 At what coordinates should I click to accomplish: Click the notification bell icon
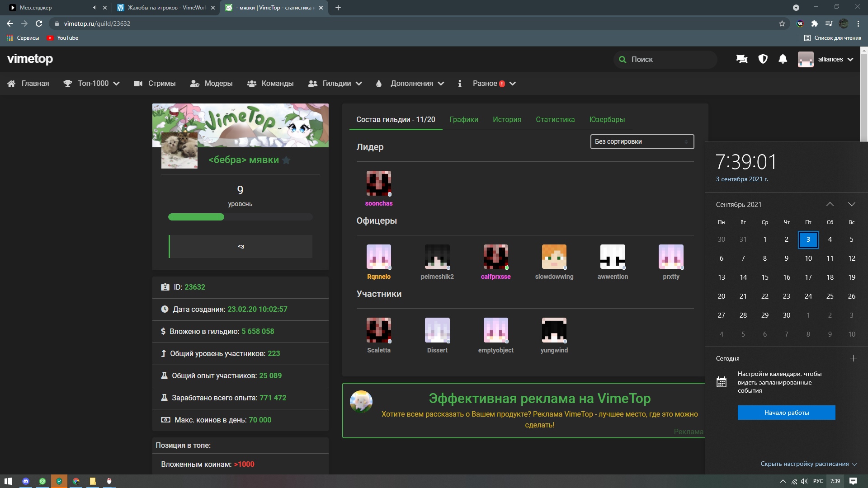(x=783, y=59)
